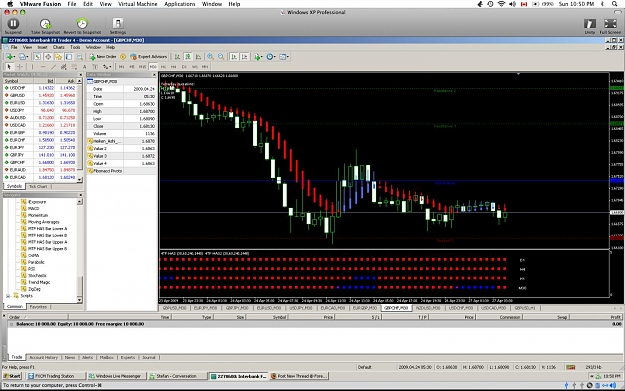Close the Data Window panel

click(154, 75)
